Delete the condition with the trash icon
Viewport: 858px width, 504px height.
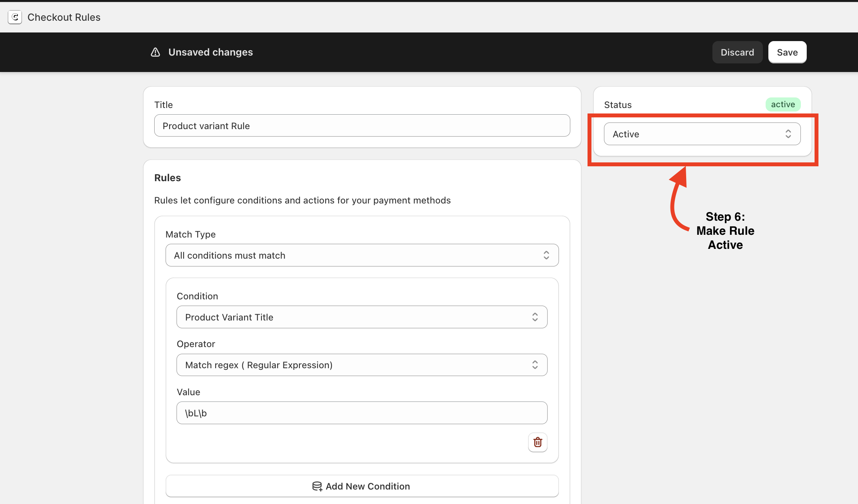click(537, 442)
